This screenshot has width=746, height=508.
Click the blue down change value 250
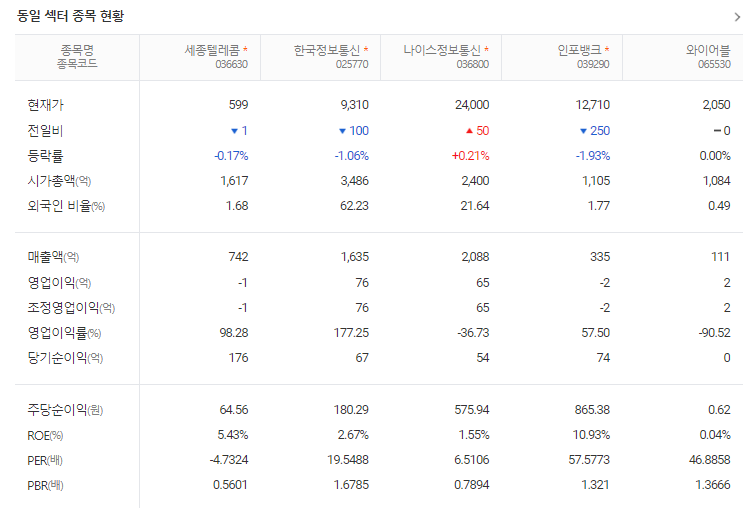tap(599, 131)
